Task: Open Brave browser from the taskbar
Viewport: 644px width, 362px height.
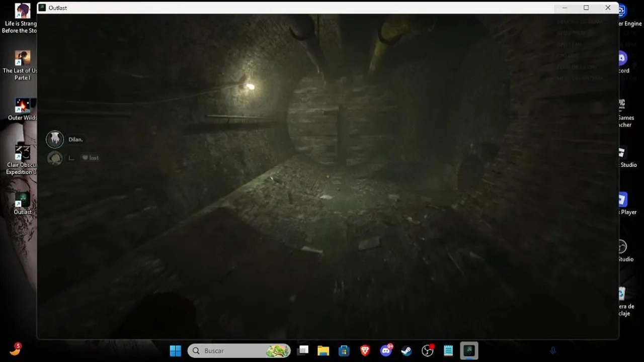Action: point(365,350)
